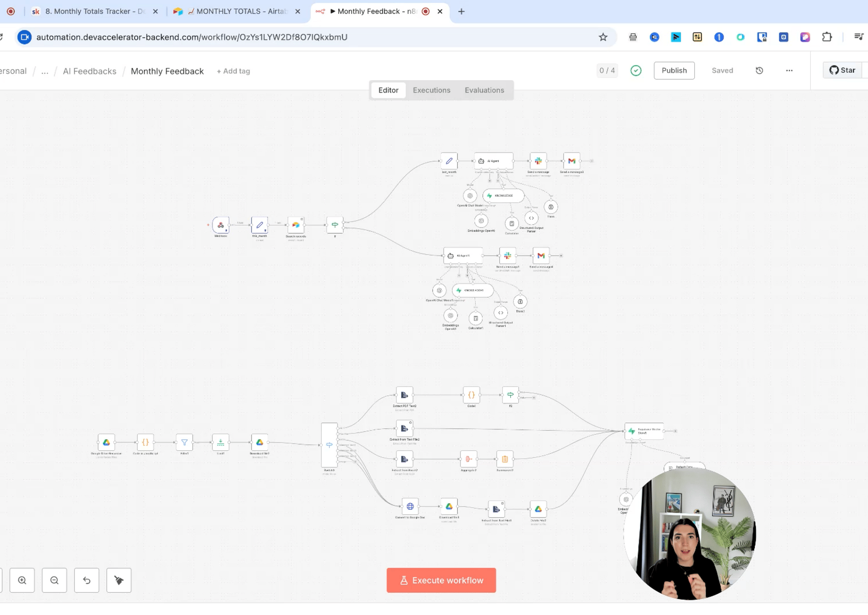This screenshot has height=615, width=868.
Task: Select the Airtable Search records node
Action: [x=296, y=225]
